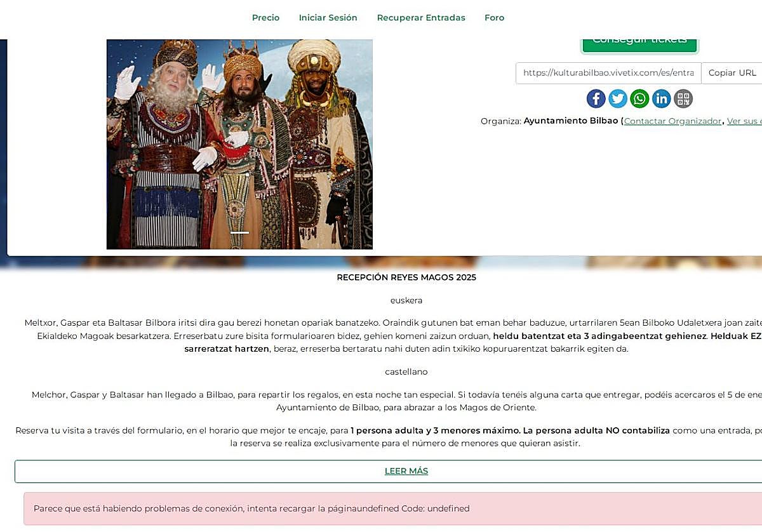Select the carousel position indicator under the photo
762x532 pixels.
point(239,233)
